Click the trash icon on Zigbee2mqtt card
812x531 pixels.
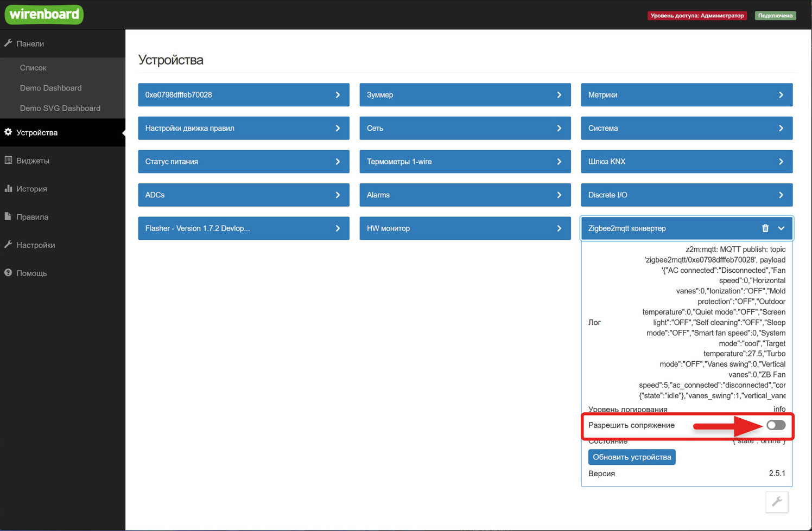pos(765,228)
